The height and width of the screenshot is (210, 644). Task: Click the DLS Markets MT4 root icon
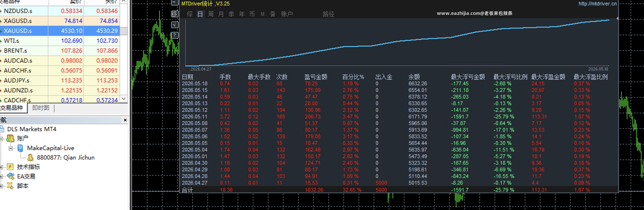[x=2, y=129]
